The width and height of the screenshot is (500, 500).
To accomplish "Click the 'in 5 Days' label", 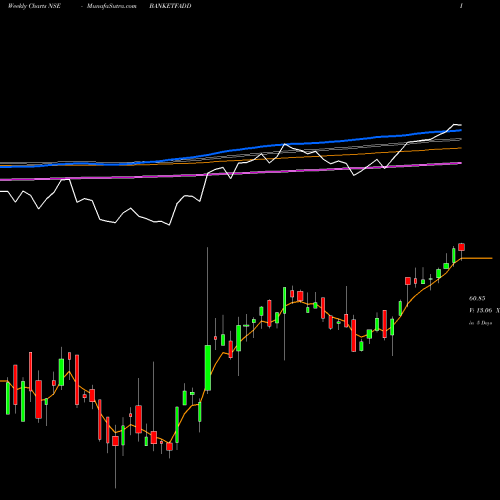I will click(480, 323).
